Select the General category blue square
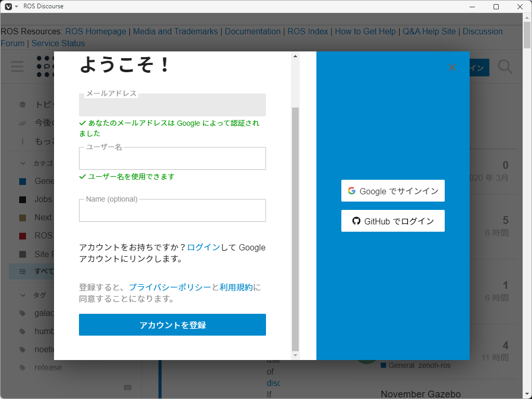This screenshot has width=532, height=399. coord(23,181)
